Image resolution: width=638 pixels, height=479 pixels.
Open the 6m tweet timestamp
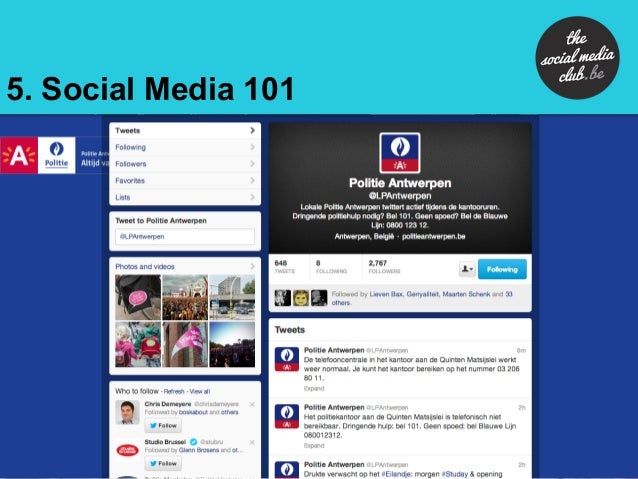(521, 350)
